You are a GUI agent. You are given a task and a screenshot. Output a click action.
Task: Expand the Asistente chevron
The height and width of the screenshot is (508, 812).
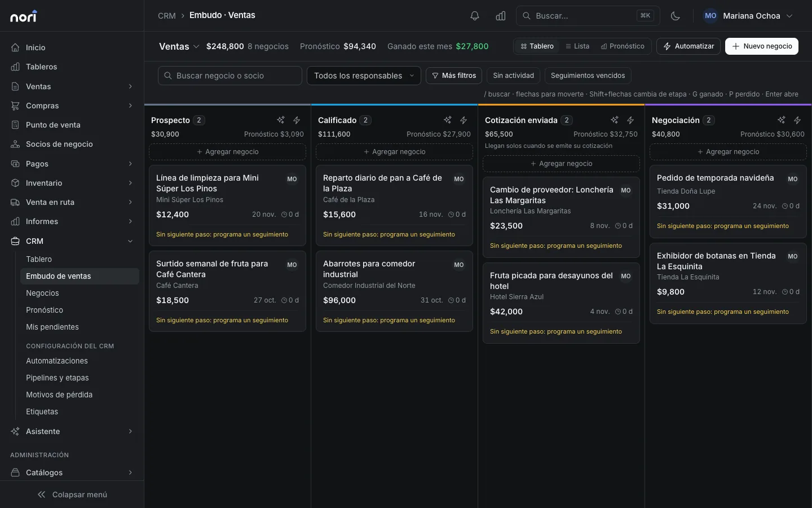(130, 431)
